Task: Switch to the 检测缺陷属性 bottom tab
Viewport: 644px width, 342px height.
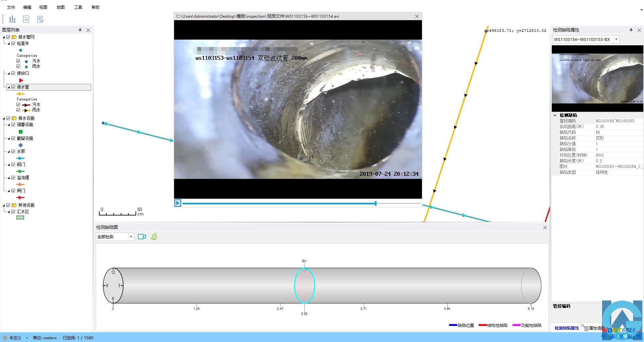Action: click(x=567, y=328)
